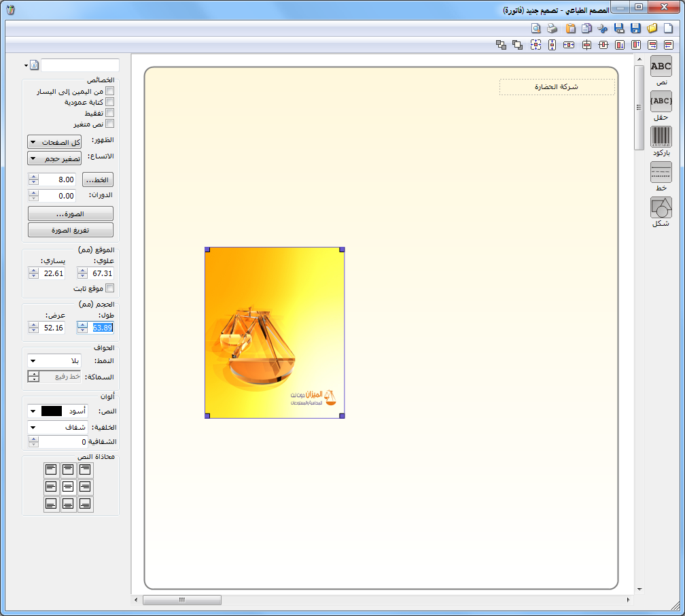This screenshot has width=685, height=616.
Task: Open print preview with the magnifier icon
Action: pos(536,29)
